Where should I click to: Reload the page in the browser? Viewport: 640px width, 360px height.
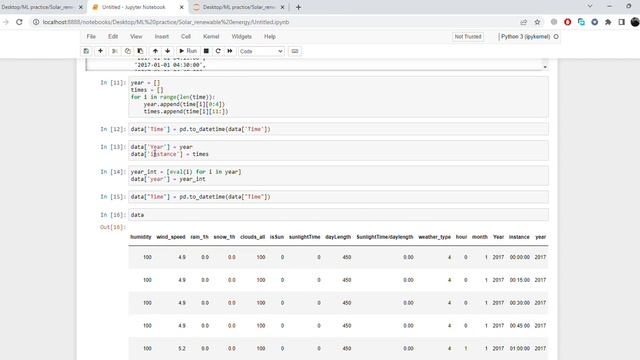pyautogui.click(x=19, y=22)
